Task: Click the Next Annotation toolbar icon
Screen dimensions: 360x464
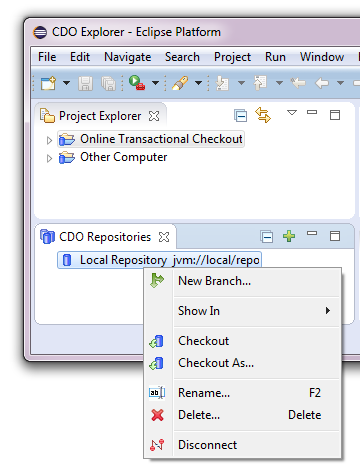Action: point(222,83)
